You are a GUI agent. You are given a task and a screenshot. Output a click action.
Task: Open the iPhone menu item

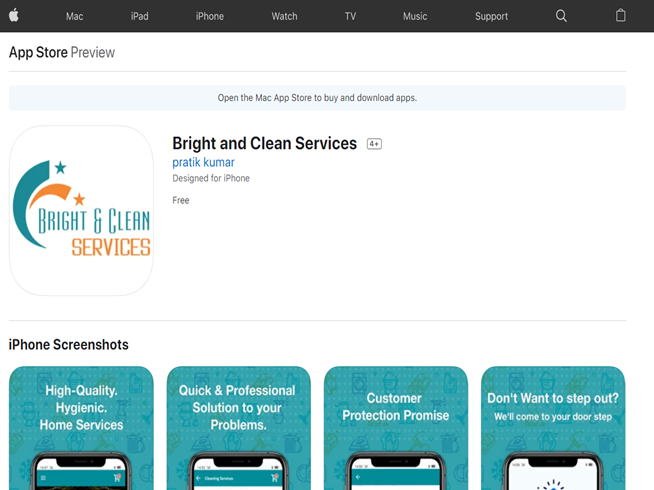210,16
